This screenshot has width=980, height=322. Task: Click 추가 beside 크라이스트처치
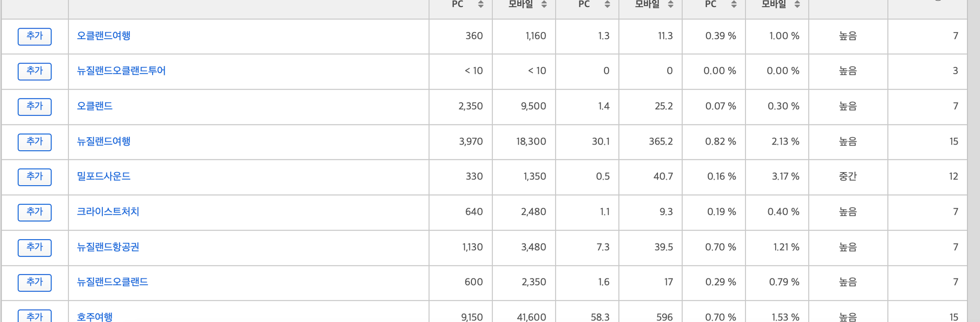click(34, 212)
